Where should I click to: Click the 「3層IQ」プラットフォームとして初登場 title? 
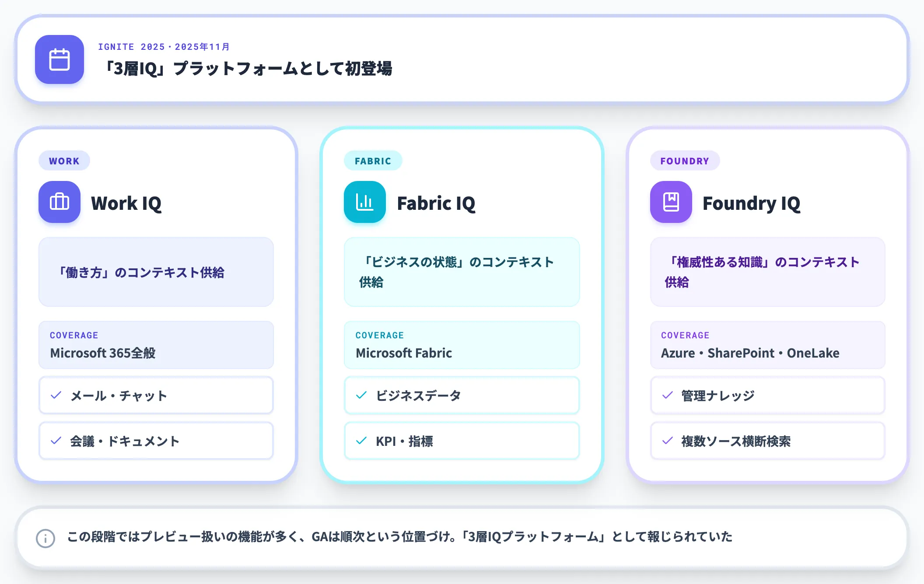click(248, 69)
